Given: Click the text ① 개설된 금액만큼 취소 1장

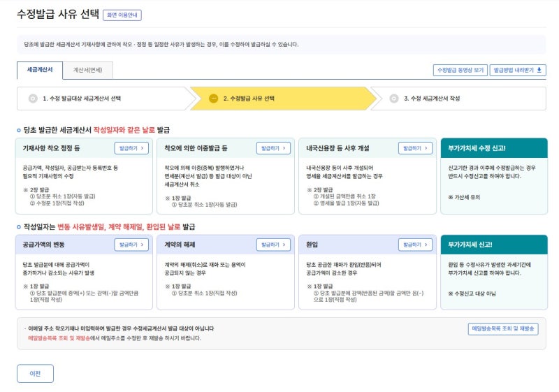Looking at the screenshot, I should coord(344,196).
